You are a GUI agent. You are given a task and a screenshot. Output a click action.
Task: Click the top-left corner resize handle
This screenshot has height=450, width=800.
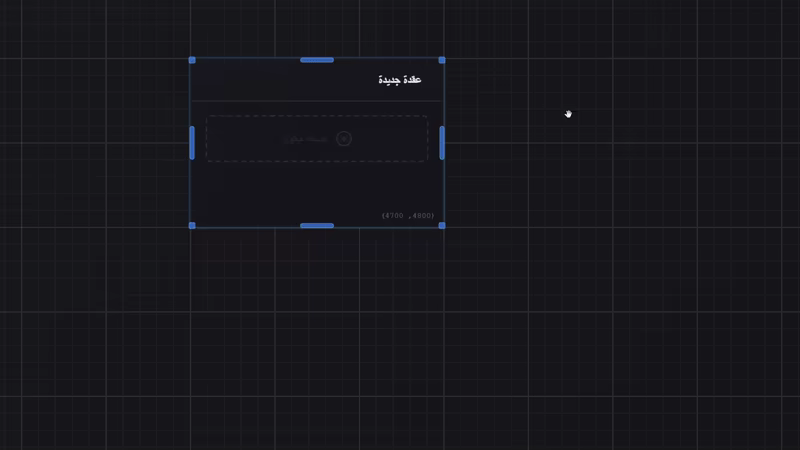coord(192,60)
